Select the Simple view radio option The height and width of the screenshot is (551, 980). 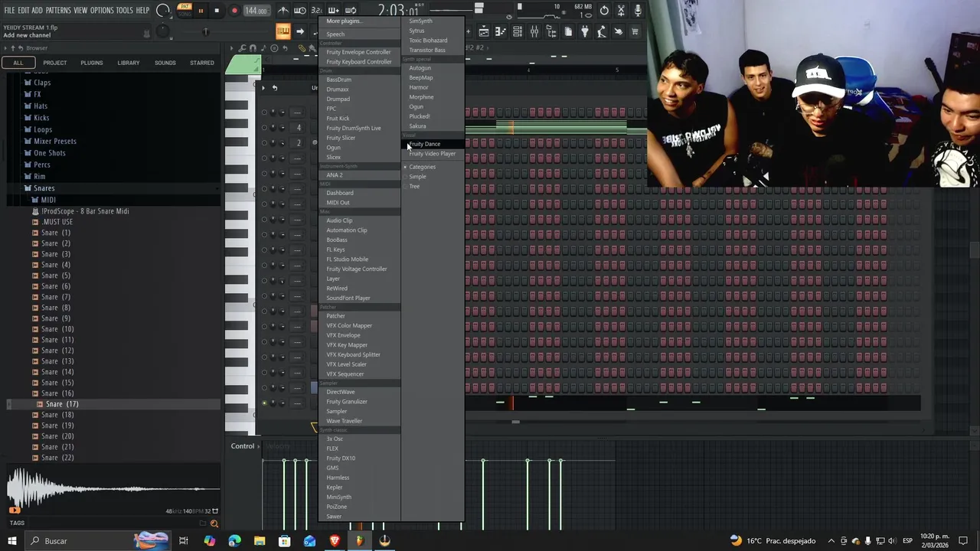[417, 177]
